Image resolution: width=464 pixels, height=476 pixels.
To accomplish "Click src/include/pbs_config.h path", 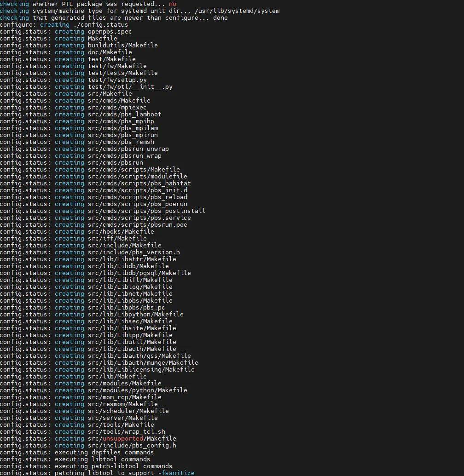I will (x=132, y=446).
